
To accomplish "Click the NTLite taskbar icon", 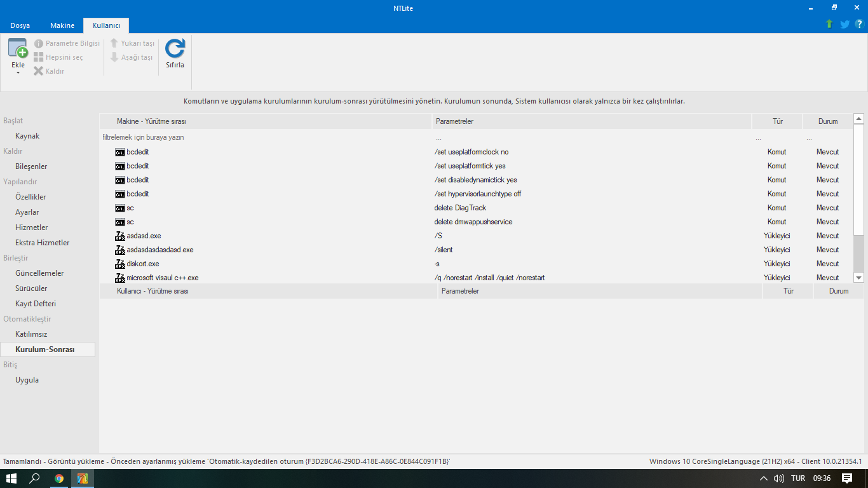I will click(83, 478).
